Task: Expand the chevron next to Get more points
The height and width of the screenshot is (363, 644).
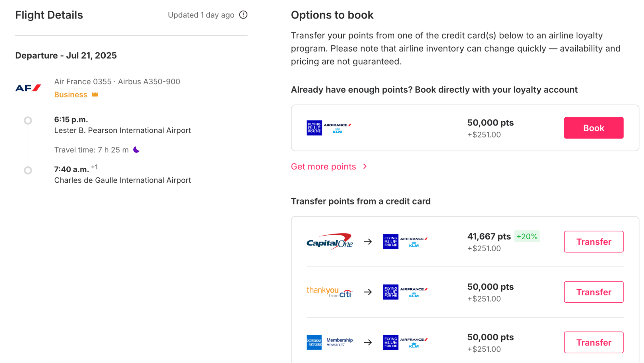Action: pyautogui.click(x=365, y=167)
